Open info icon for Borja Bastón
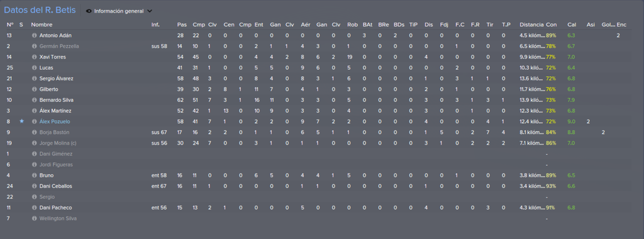This screenshot has width=644, height=239. [x=35, y=132]
